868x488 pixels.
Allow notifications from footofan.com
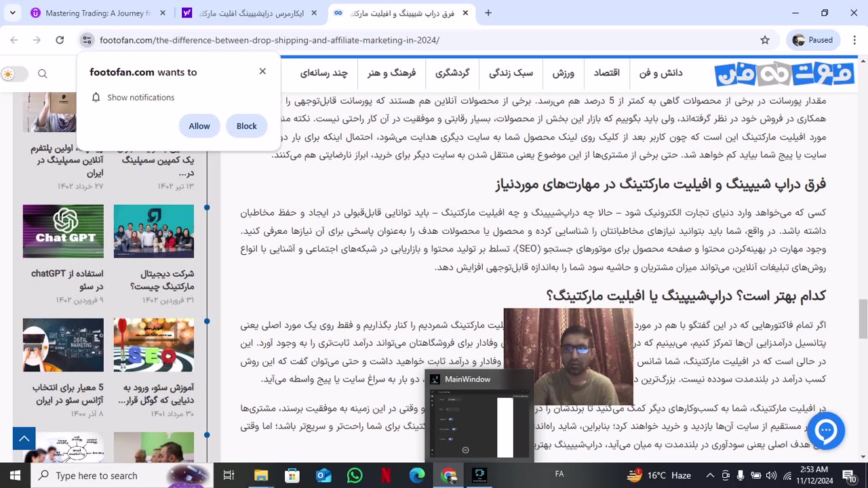coord(199,126)
